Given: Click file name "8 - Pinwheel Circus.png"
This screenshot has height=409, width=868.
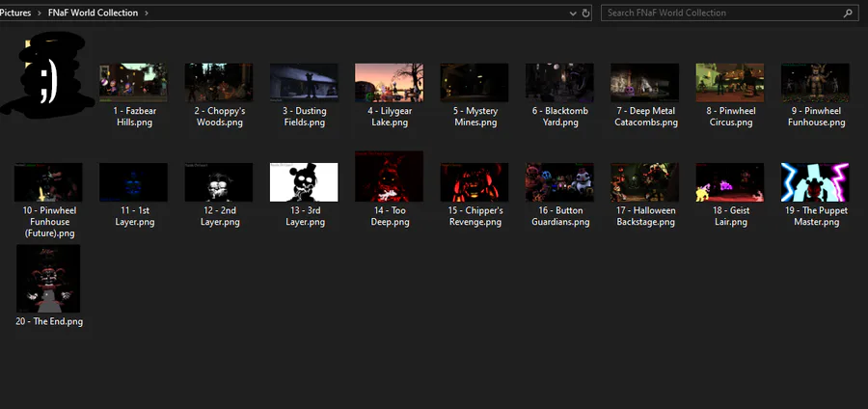Looking at the screenshot, I should [x=731, y=117].
